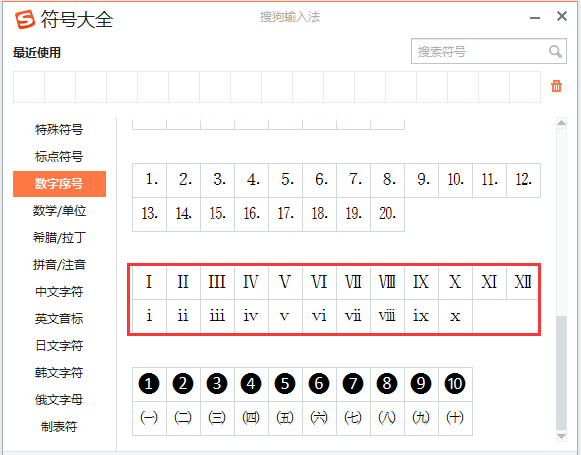This screenshot has width=581, height=455.
Task: Insert black circled number ❻
Action: click(x=319, y=384)
